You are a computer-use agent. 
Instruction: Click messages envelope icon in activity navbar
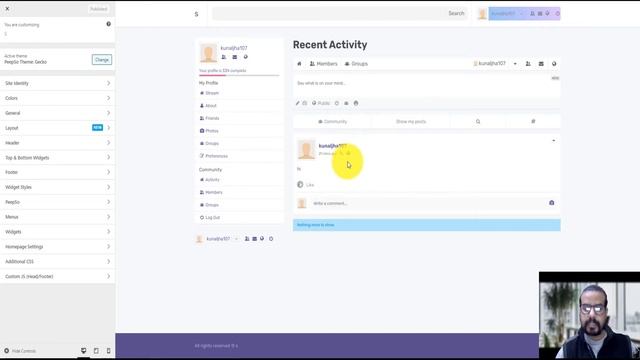(541, 64)
